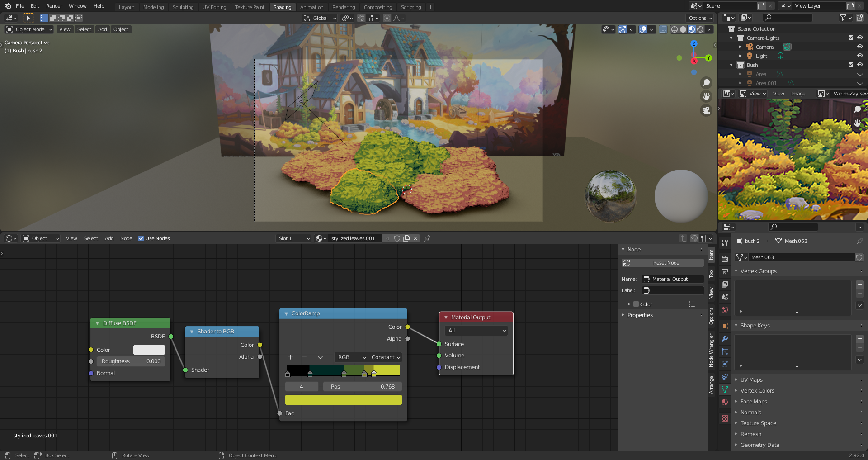Switch viewport to Wireframe shading
Viewport: 868px width, 460px height.
tap(675, 29)
